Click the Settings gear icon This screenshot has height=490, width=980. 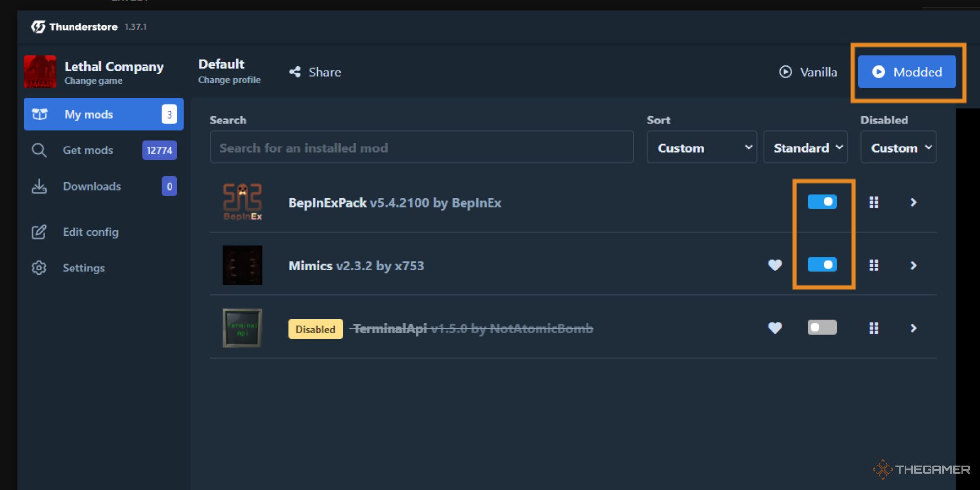click(x=39, y=268)
